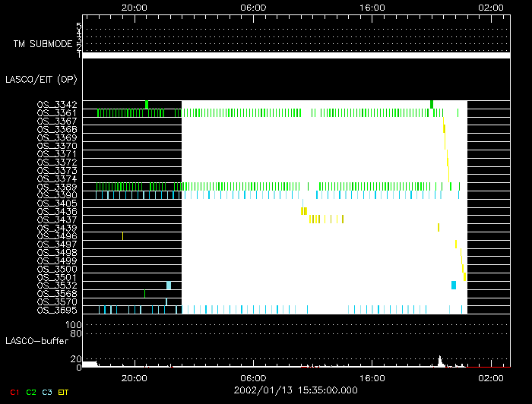
Task: Click the OS_3342 row label
Action: click(57, 104)
